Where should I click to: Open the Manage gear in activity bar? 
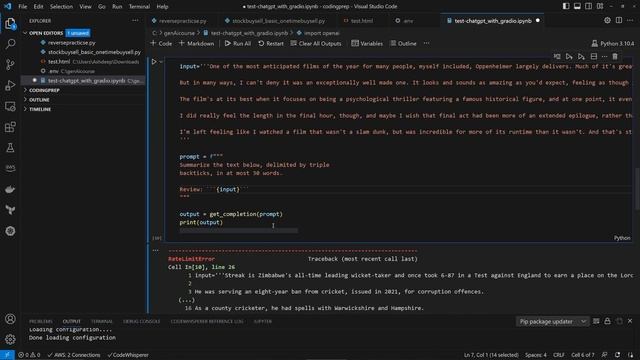(x=10, y=339)
